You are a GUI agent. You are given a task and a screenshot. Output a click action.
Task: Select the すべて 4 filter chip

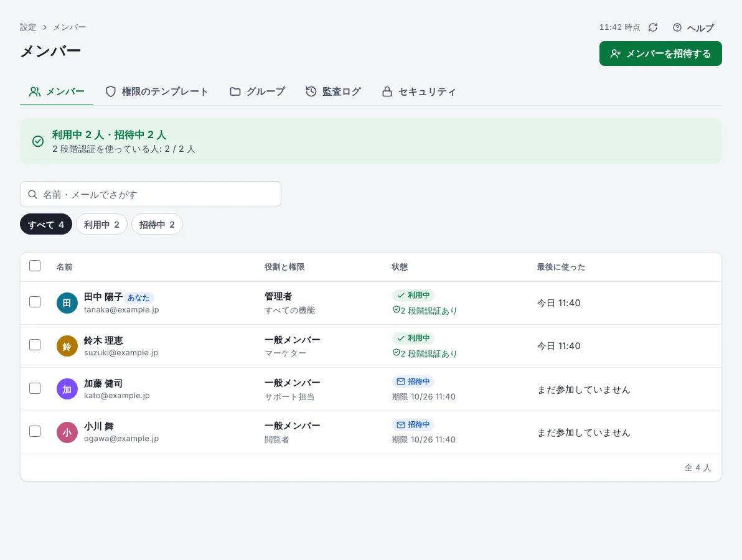pos(46,224)
